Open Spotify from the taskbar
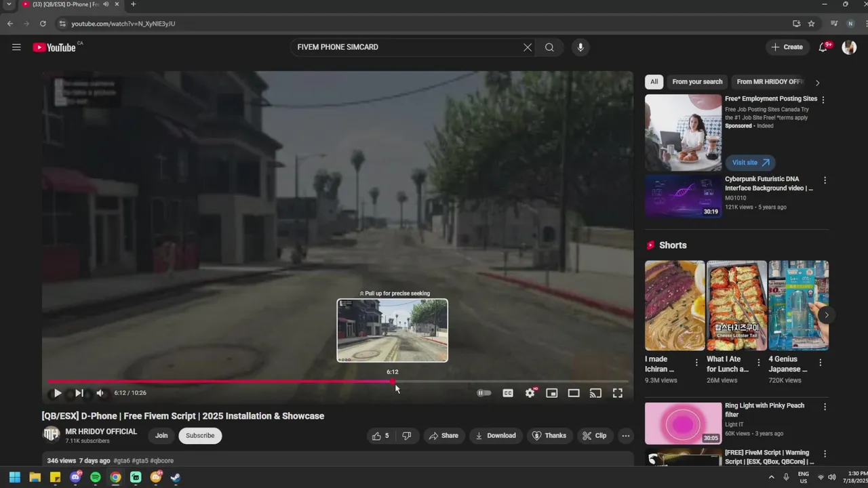 96,477
